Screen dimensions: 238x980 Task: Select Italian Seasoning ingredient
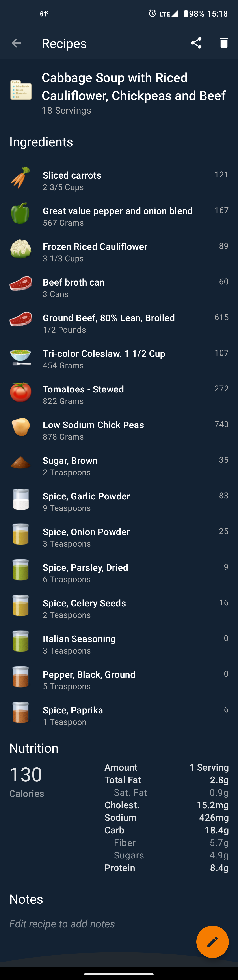[x=119, y=645]
